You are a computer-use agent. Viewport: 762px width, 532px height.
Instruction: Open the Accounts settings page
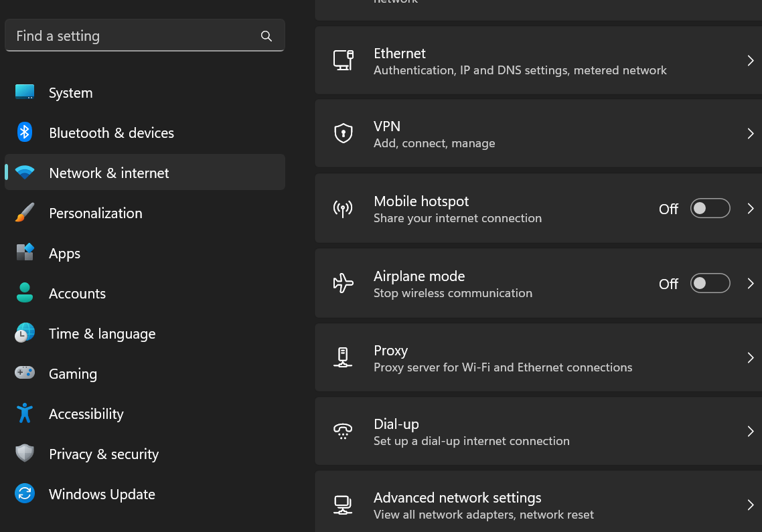[x=77, y=293]
